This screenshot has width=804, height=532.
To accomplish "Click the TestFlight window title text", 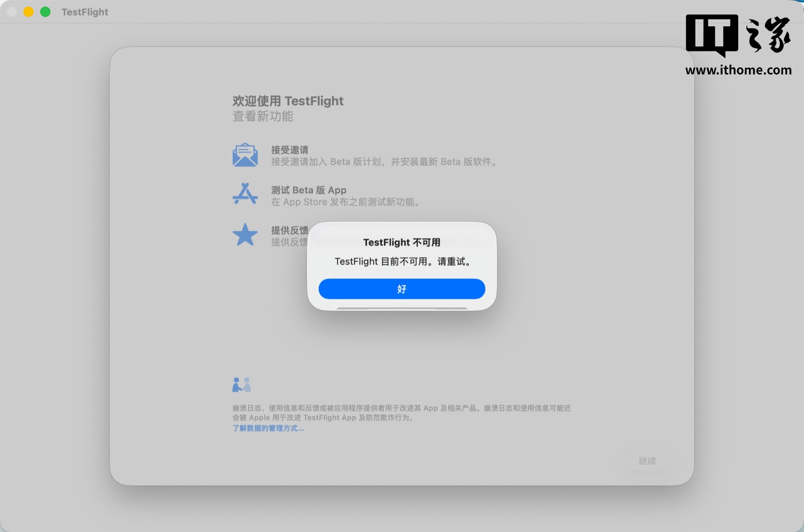I will pos(85,12).
